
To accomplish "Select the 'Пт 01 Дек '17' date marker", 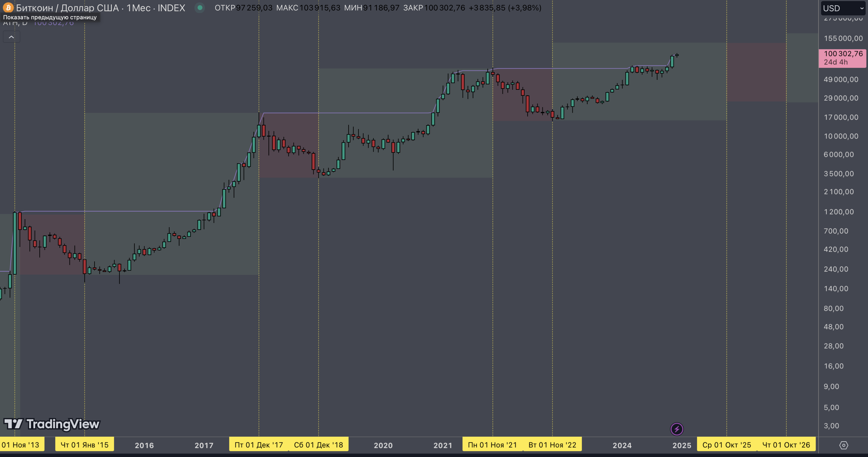I will [x=259, y=445].
